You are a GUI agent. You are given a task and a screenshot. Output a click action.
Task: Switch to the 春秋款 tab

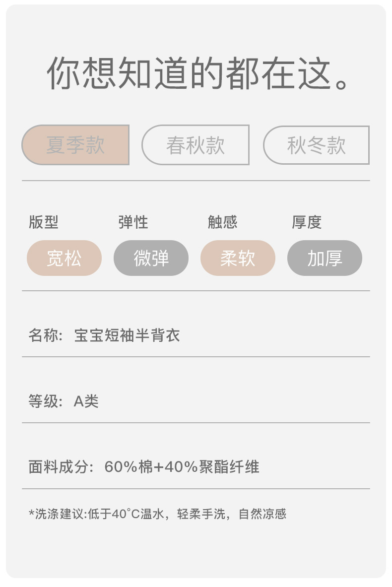[x=196, y=145]
